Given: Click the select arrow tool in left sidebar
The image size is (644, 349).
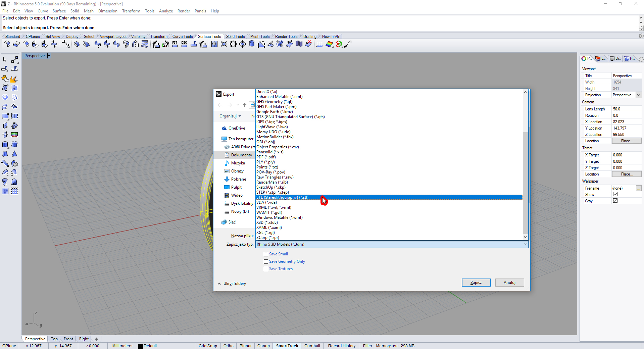Looking at the screenshot, I should (5, 60).
